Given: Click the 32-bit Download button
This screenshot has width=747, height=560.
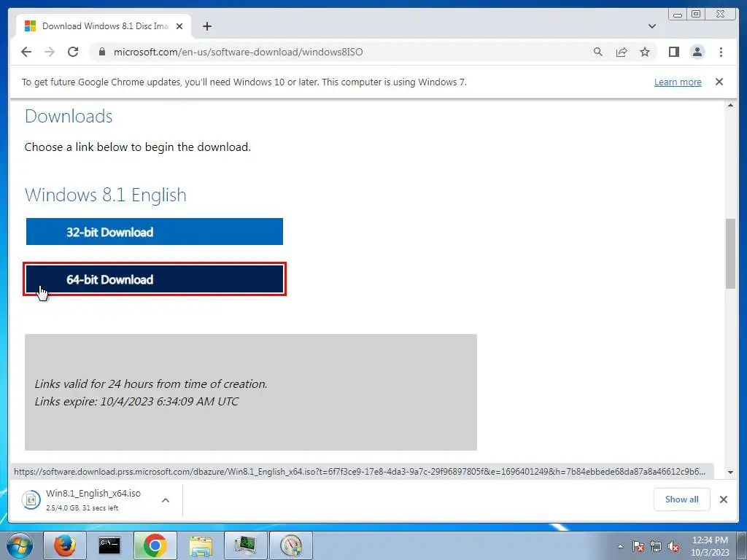Looking at the screenshot, I should coord(155,231).
